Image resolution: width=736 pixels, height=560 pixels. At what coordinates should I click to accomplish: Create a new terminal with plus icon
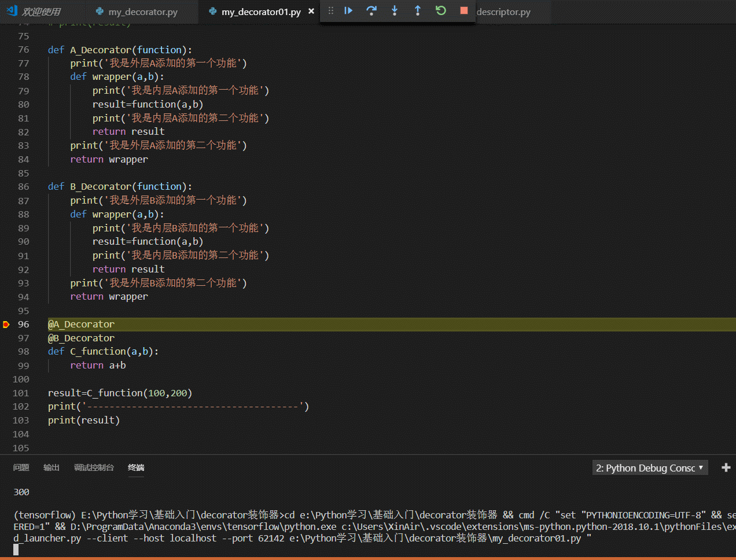pos(726,467)
